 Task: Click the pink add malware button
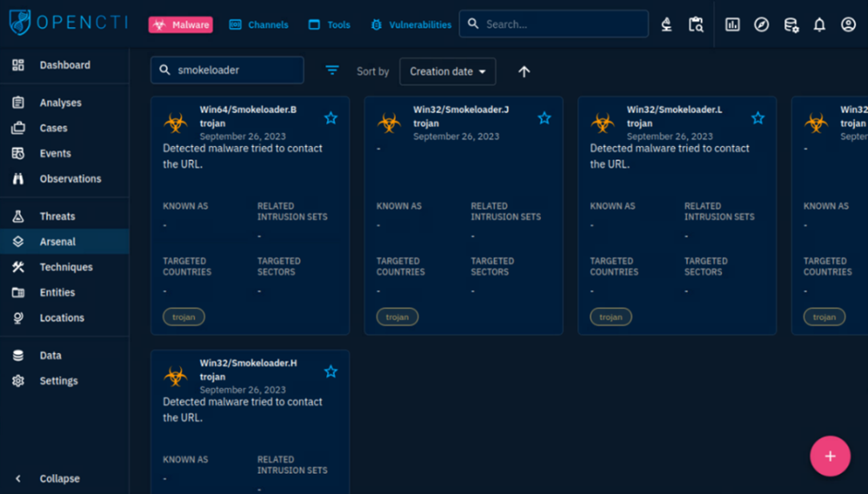830,456
